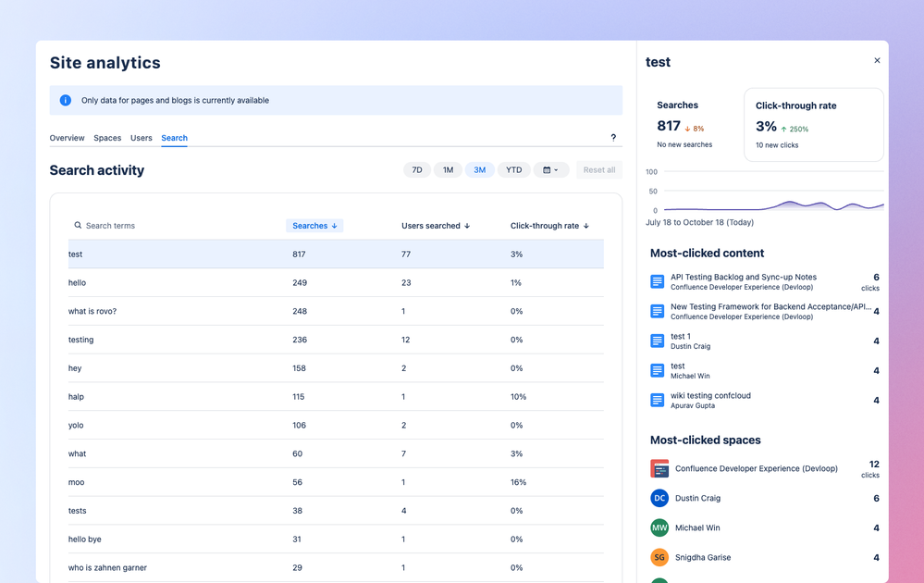Click the page icon next to test 1
Screen dimensions: 924x583
click(x=658, y=341)
